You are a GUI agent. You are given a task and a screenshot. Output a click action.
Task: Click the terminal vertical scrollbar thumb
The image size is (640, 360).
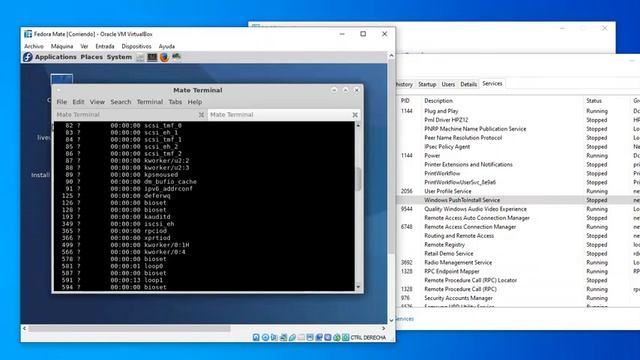click(x=358, y=179)
